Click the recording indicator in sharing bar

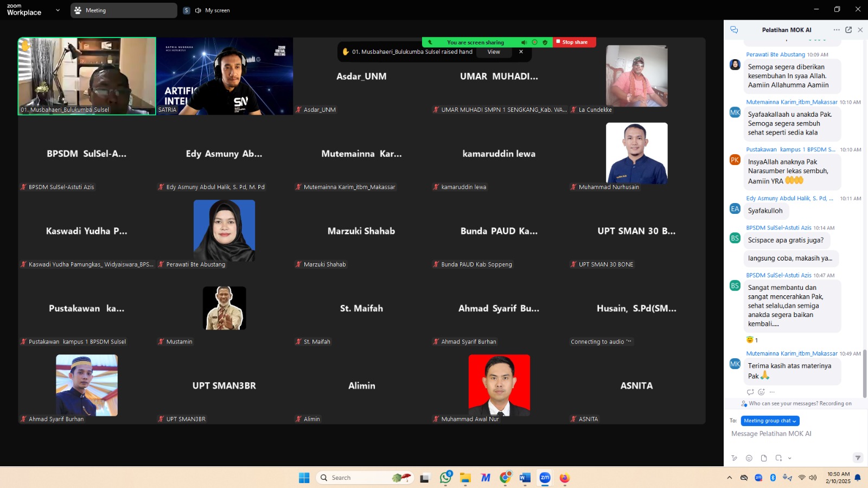pos(535,42)
